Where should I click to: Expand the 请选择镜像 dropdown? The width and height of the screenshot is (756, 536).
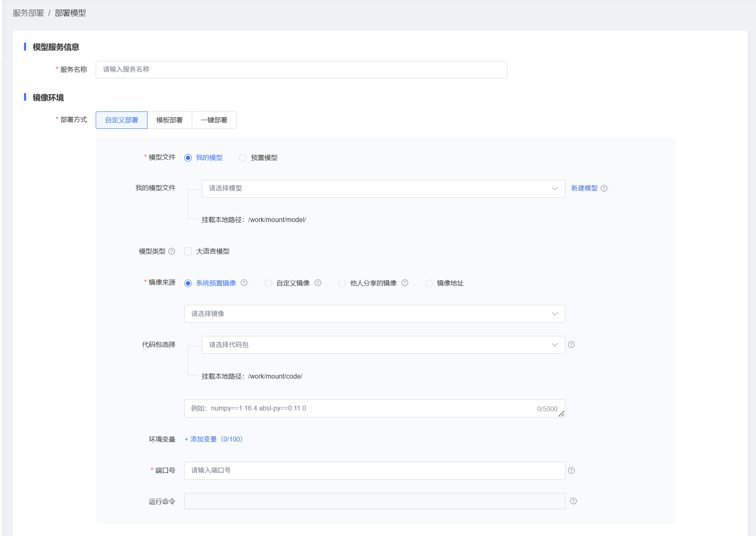(374, 314)
